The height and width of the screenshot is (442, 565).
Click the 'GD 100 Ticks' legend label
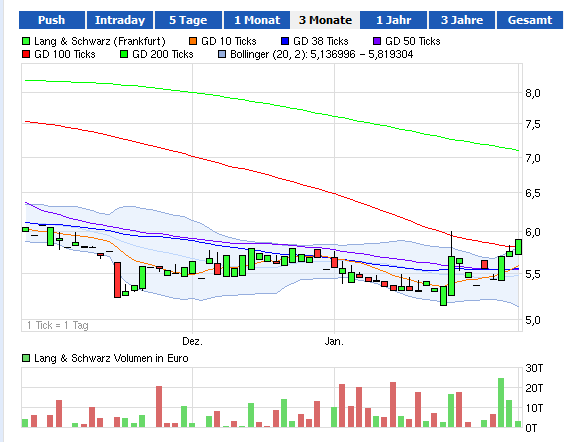(65, 54)
